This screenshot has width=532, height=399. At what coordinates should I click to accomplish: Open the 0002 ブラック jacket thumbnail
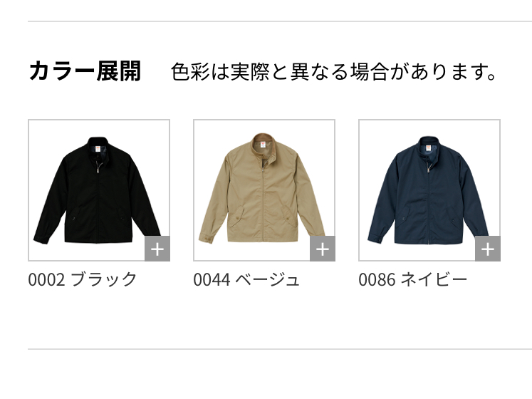99,190
